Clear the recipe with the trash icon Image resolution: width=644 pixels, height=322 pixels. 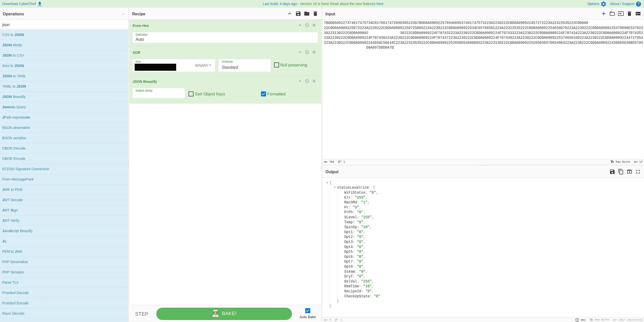pyautogui.click(x=315, y=14)
